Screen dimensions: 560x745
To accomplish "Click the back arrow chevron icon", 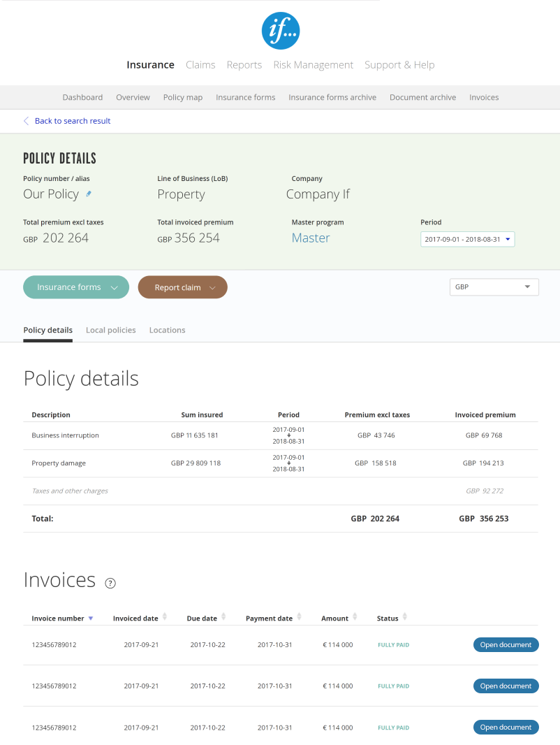I will [27, 121].
